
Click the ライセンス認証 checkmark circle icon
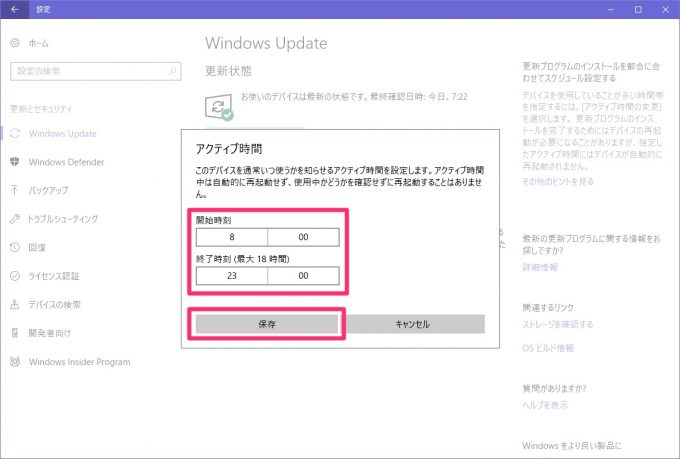(15, 276)
